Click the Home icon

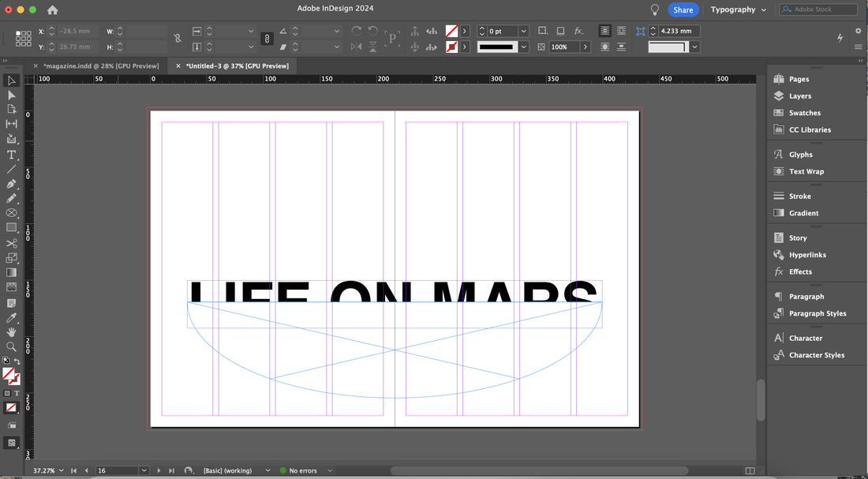click(x=53, y=10)
